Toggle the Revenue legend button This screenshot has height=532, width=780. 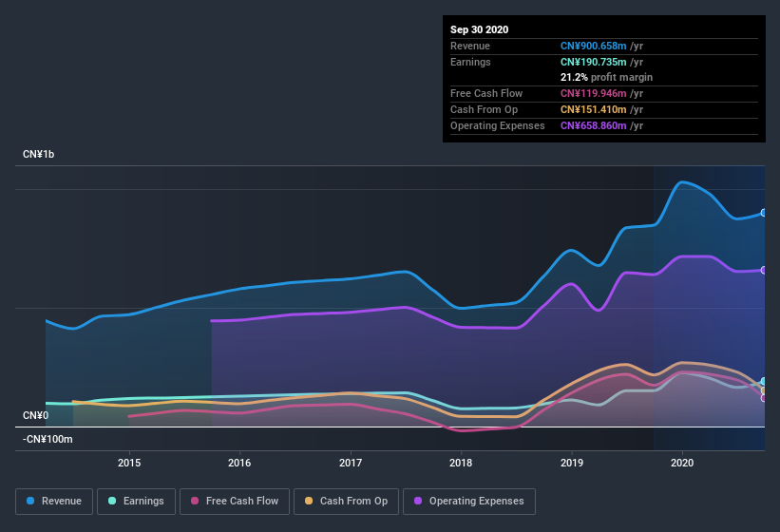click(x=54, y=502)
